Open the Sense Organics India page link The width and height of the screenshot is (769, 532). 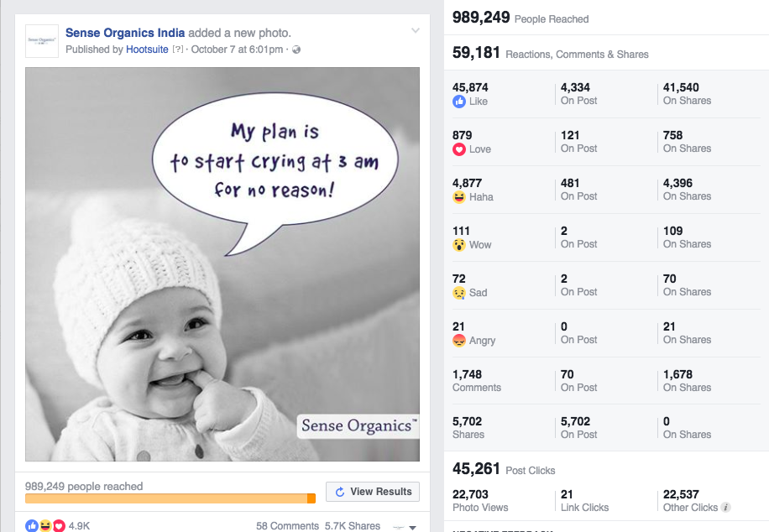125,34
